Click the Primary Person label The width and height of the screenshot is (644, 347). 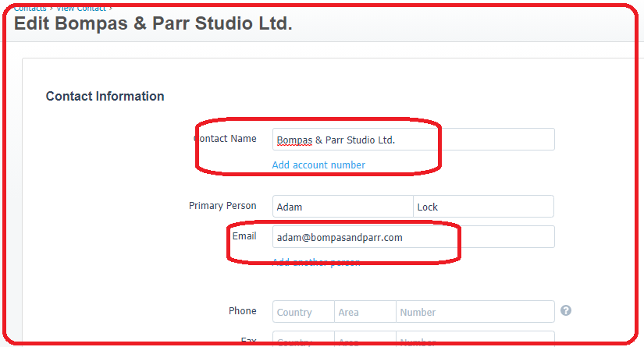point(222,206)
